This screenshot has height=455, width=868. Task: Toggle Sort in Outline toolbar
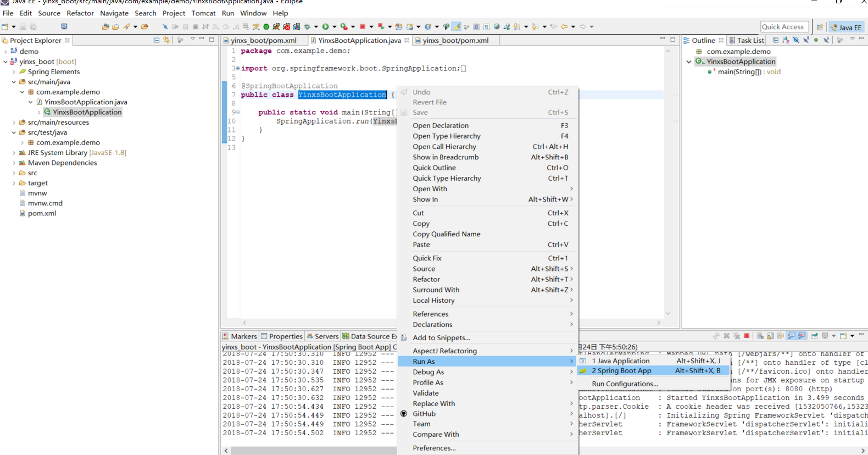coord(786,40)
